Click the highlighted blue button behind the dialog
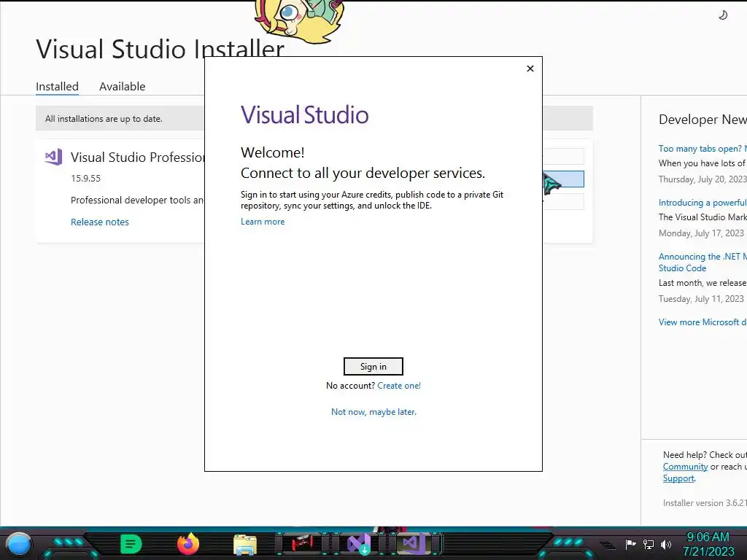Viewport: 747px width, 560px height. [x=563, y=179]
